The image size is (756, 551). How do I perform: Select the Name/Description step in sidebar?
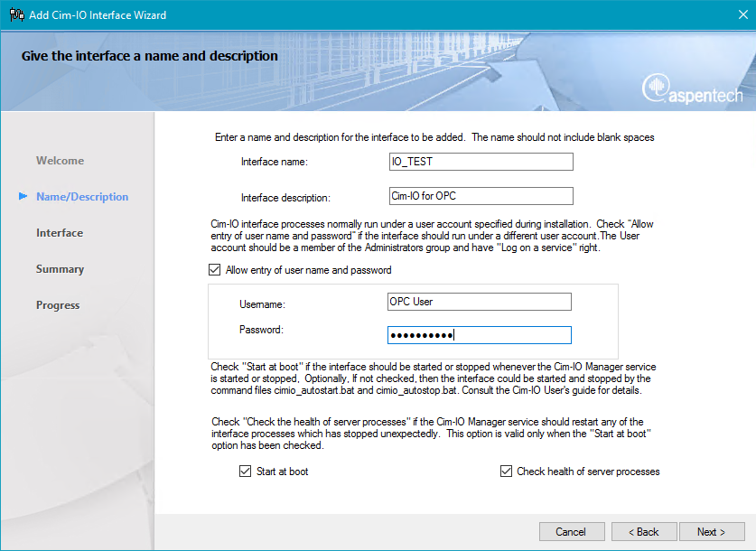click(x=82, y=197)
